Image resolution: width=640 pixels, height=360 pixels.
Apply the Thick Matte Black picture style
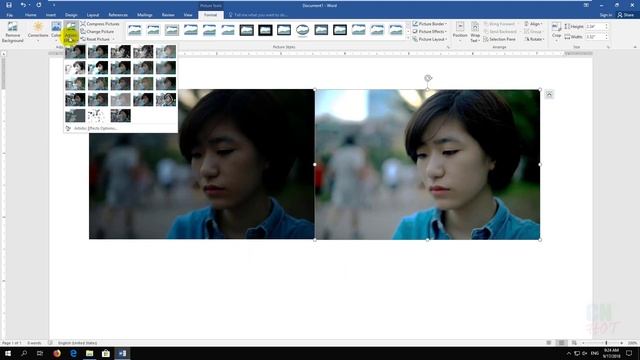click(x=265, y=30)
